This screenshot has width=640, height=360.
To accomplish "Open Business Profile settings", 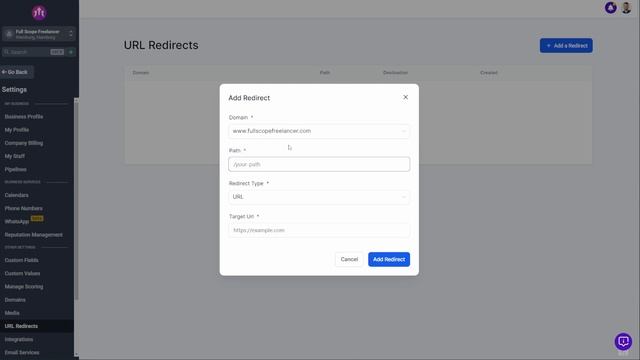I will (24, 117).
